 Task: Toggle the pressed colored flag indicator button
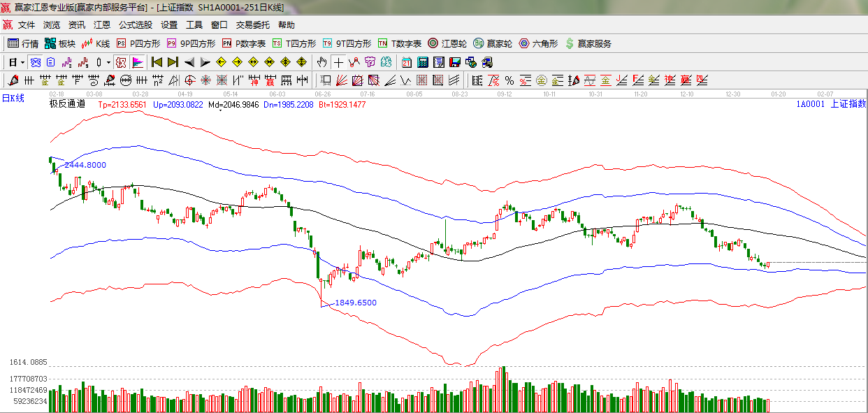(138, 62)
